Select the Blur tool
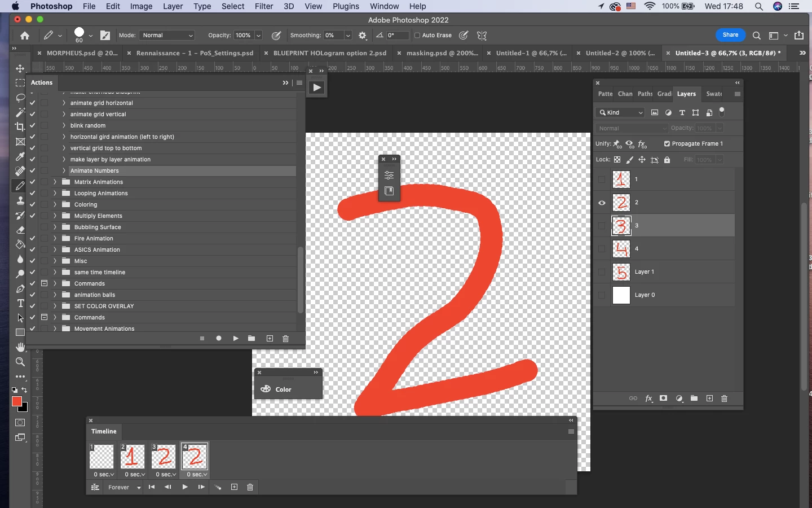This screenshot has height=508, width=812. [x=20, y=259]
